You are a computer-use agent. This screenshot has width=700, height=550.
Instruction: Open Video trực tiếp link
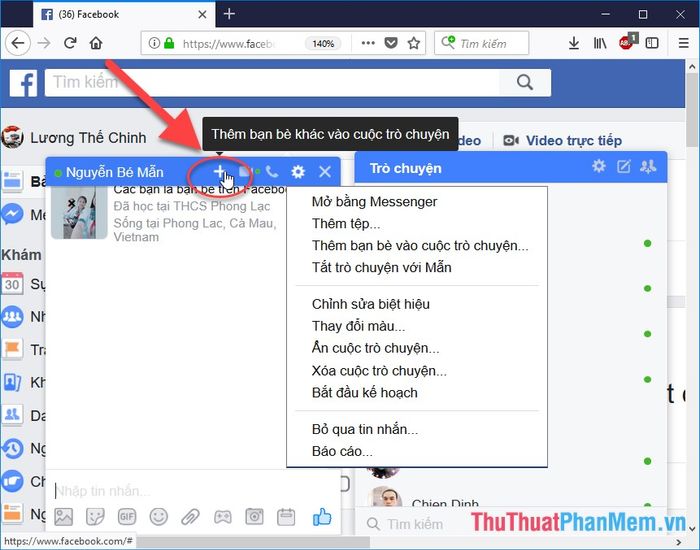pos(562,141)
